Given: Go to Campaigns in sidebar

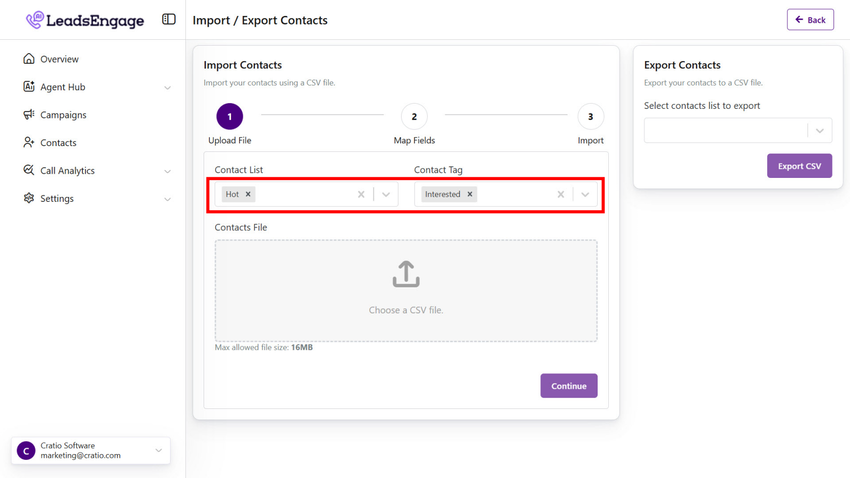Looking at the screenshot, I should pyautogui.click(x=63, y=115).
